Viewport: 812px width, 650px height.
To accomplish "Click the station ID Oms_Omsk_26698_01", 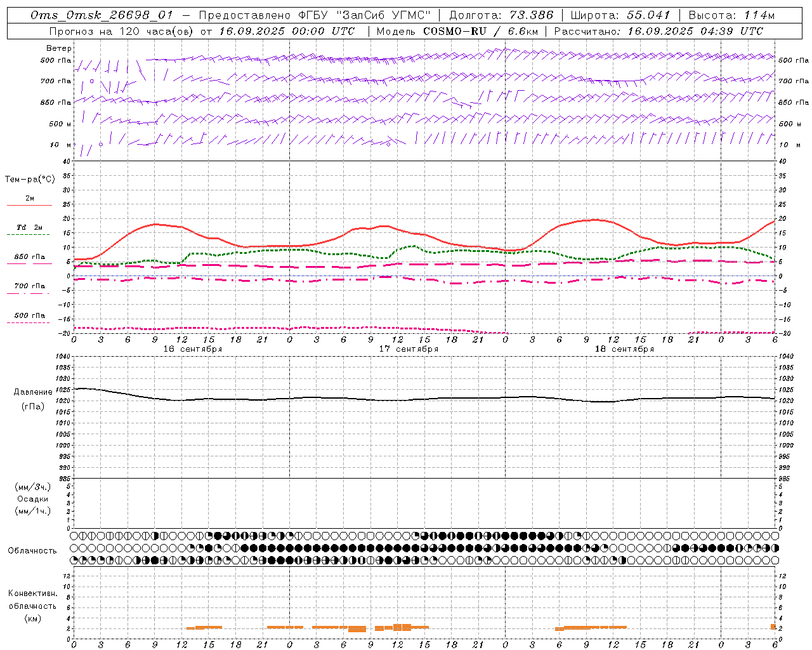I will (101, 16).
